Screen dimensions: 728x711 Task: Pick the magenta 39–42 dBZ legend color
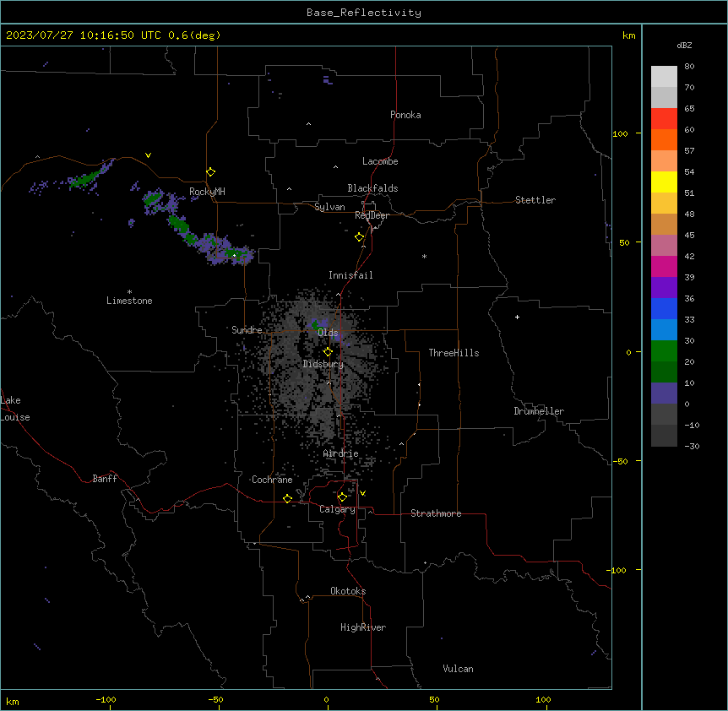[x=664, y=266]
